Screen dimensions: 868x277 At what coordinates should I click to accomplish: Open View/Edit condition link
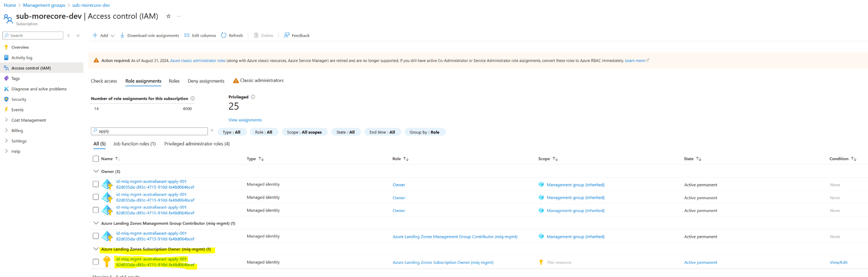[x=838, y=262]
